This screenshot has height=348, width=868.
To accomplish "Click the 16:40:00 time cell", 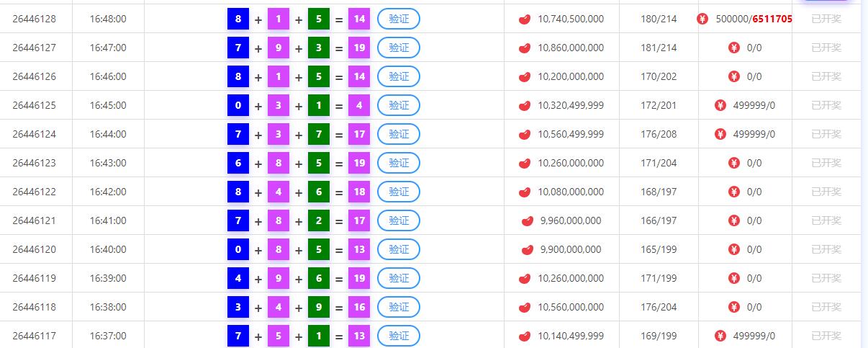I will [x=108, y=249].
